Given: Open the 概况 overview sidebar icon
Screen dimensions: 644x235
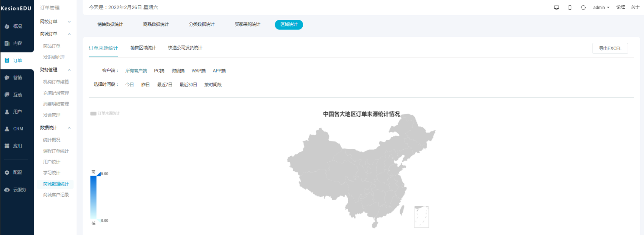Looking at the screenshot, I should tap(7, 27).
